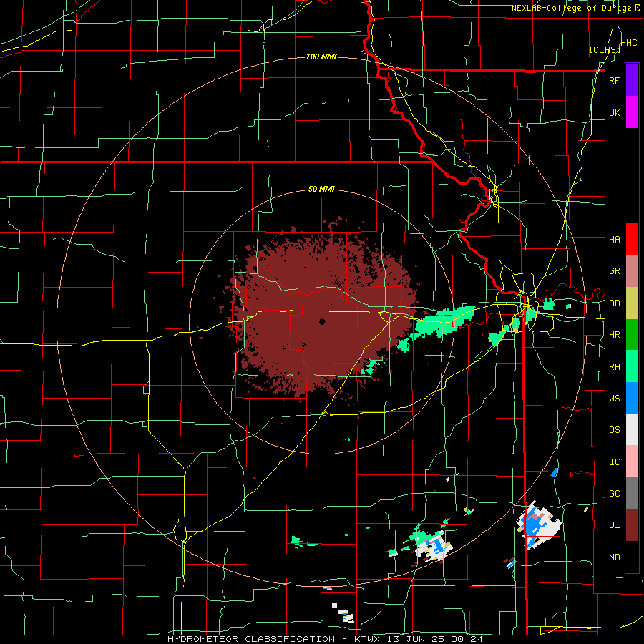Screen dimensions: 644x644
Task: Click the "ND" legend label
Action: click(614, 557)
